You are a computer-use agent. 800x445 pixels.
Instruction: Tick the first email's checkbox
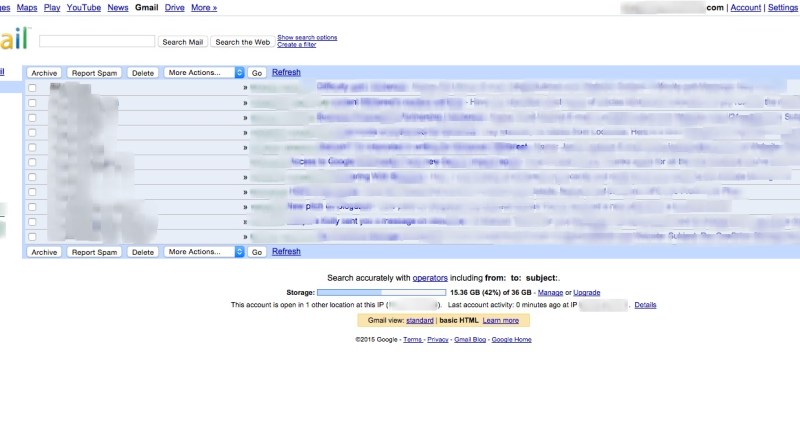tap(32, 88)
